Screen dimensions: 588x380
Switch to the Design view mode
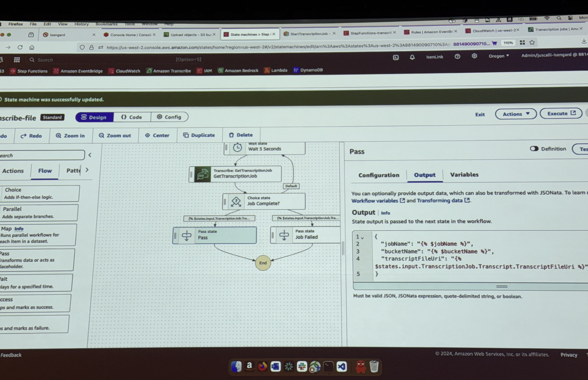pos(94,117)
